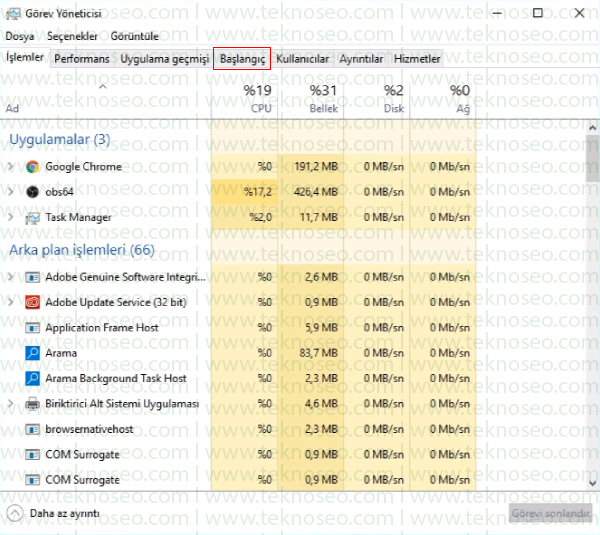Expand Biriktirici Alt Sistemi Uygulaması row

11,404
